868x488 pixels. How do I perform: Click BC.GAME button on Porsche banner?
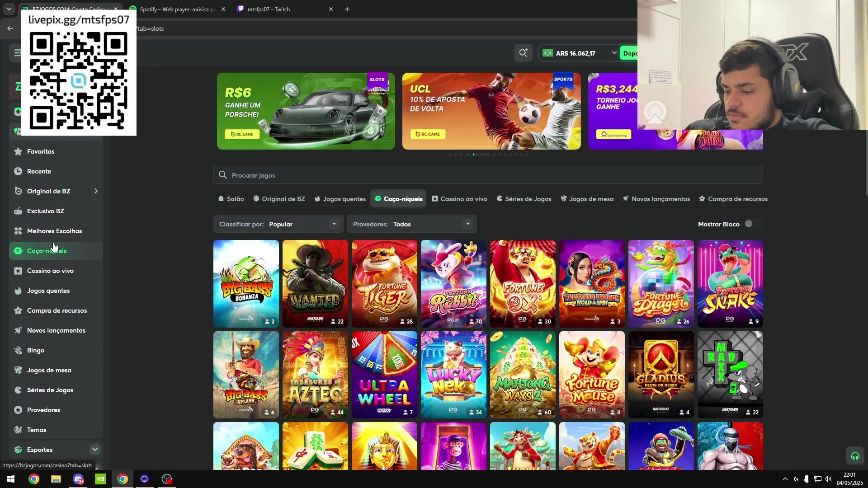pyautogui.click(x=242, y=134)
